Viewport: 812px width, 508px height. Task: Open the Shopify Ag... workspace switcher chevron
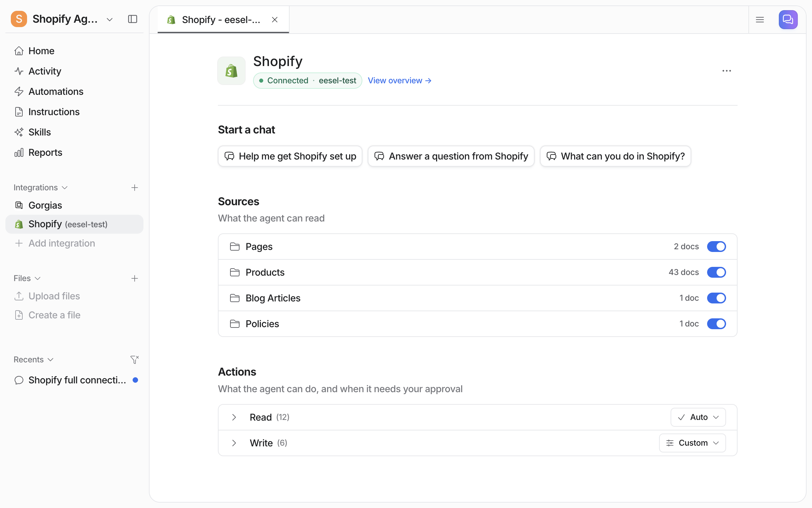[110, 20]
